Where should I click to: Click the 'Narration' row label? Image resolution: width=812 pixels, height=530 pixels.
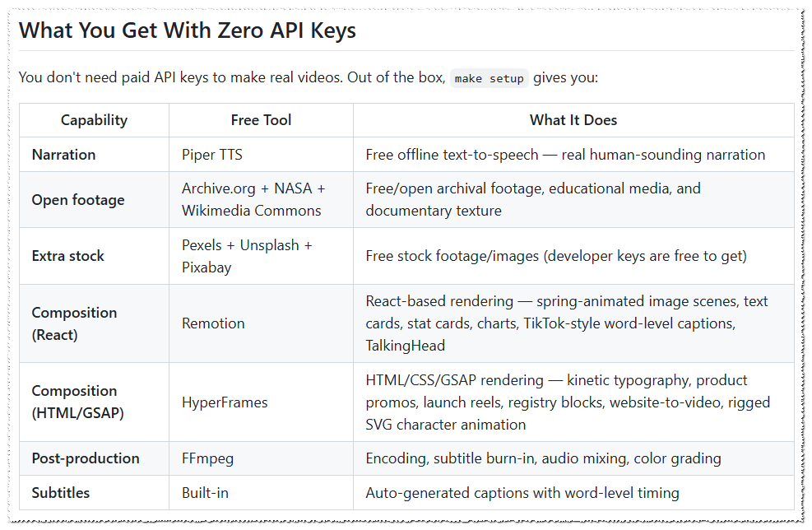point(63,155)
